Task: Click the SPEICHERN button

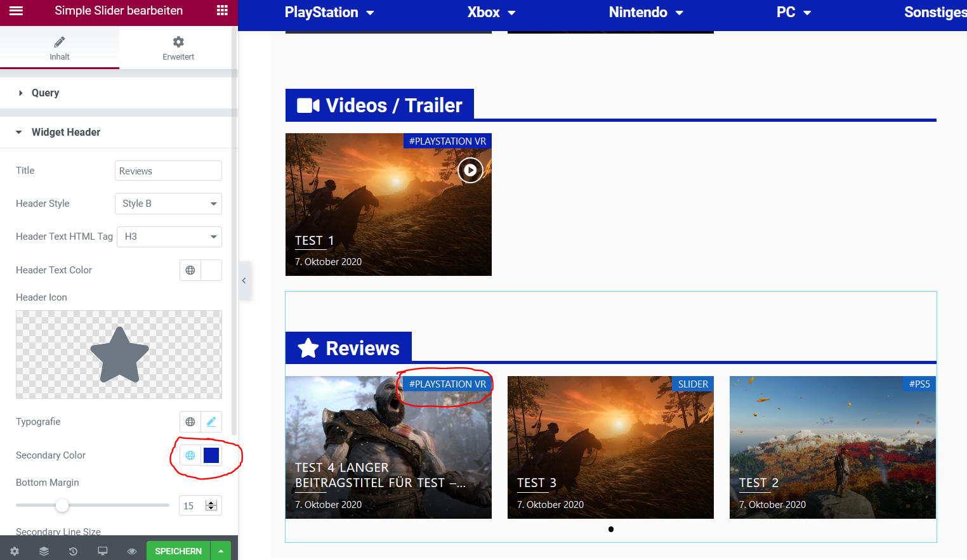Action: pos(178,551)
